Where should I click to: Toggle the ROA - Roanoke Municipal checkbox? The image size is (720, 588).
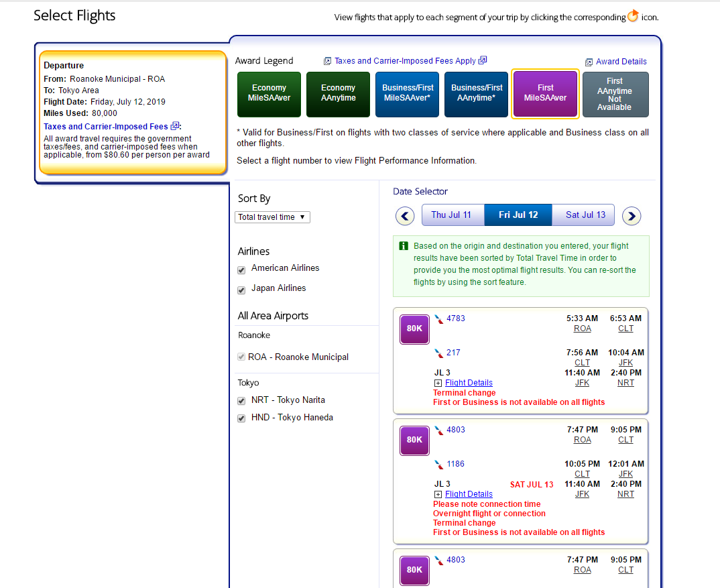241,357
